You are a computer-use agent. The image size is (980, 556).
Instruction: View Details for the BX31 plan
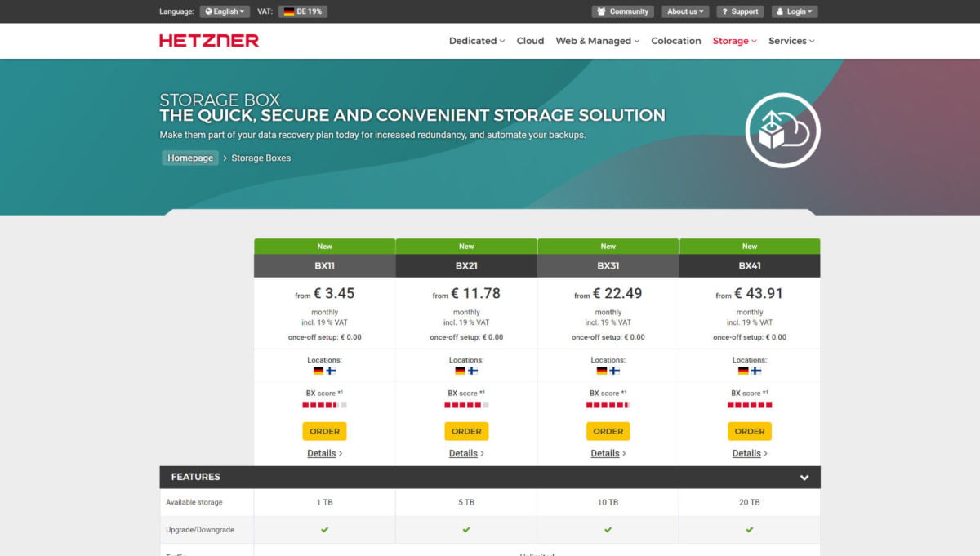(608, 453)
